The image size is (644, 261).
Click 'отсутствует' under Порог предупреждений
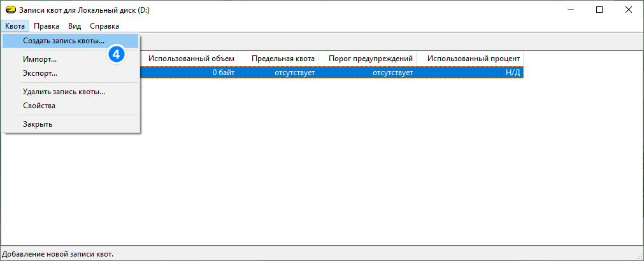click(392, 73)
